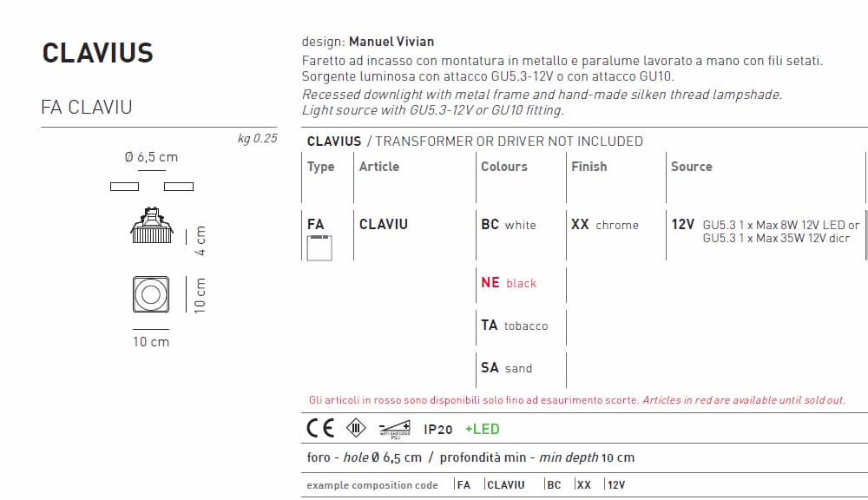Click the IP20 rating label
Screen dimensions: 868x500
point(437,429)
